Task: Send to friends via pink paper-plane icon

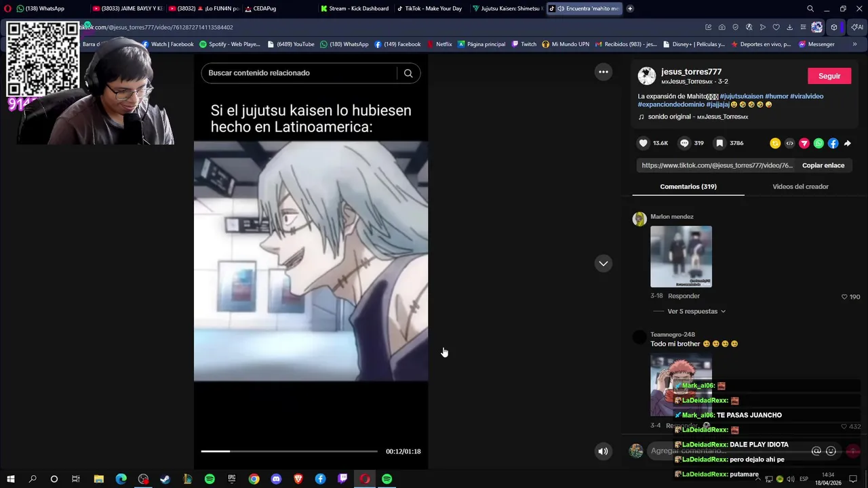Action: tap(804, 143)
